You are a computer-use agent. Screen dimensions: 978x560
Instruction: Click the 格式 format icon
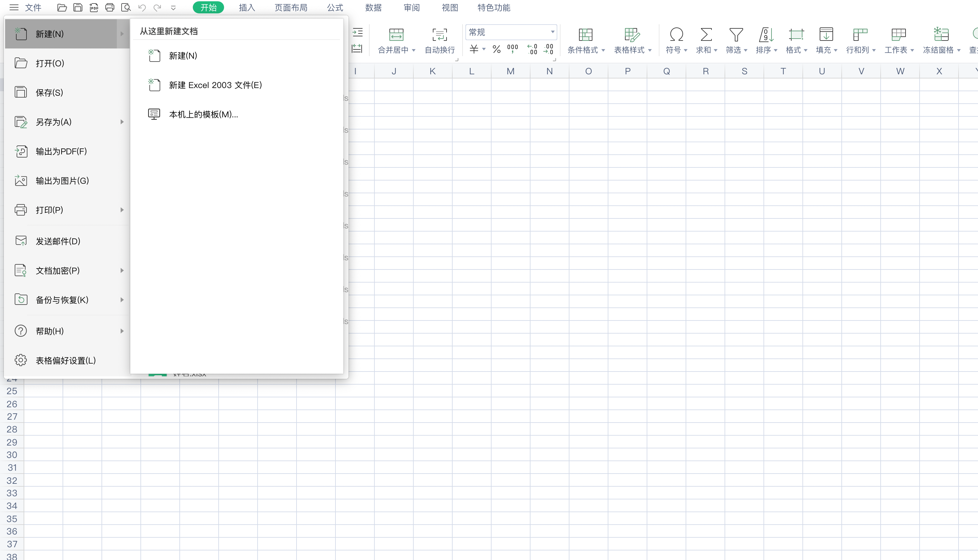click(x=796, y=35)
